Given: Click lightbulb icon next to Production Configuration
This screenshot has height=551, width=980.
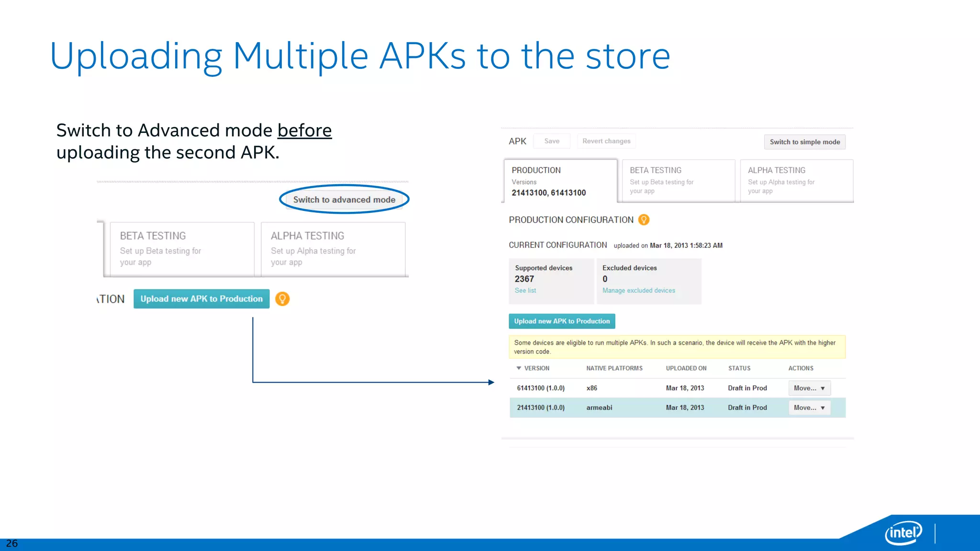Looking at the screenshot, I should pyautogui.click(x=644, y=220).
